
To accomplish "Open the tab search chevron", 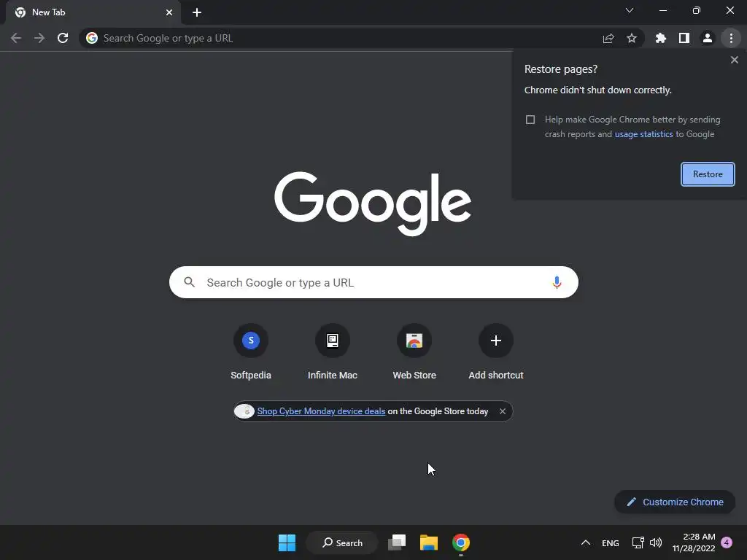I will point(630,10).
